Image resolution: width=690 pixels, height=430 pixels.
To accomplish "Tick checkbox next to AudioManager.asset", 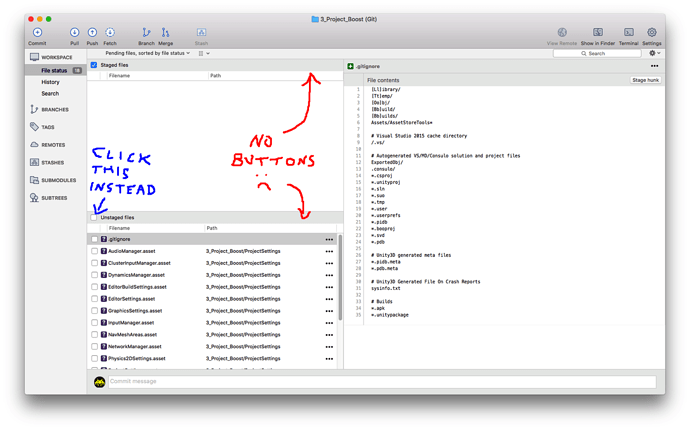I will [94, 251].
